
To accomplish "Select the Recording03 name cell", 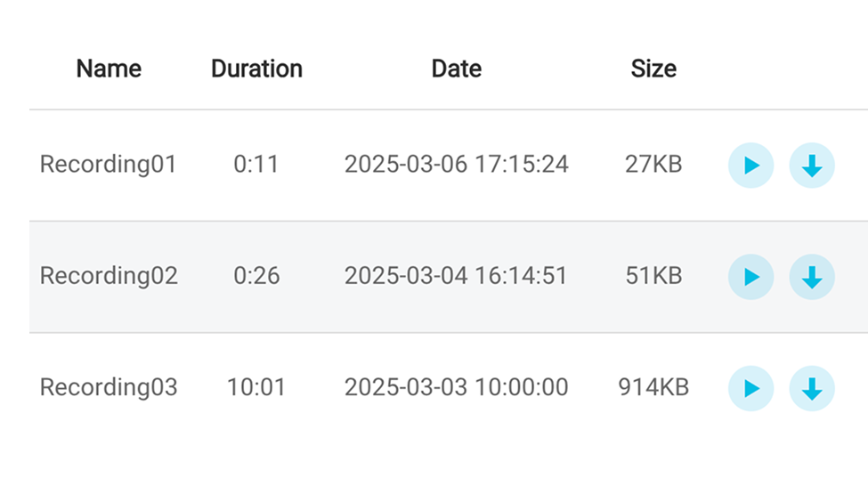I will (x=109, y=387).
